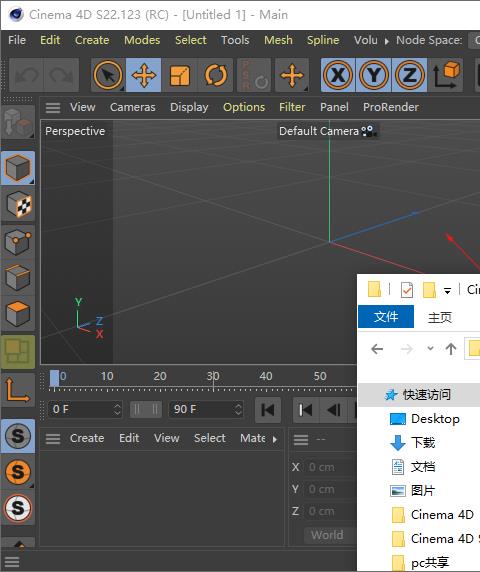Switch to Points mode

pyautogui.click(x=18, y=241)
